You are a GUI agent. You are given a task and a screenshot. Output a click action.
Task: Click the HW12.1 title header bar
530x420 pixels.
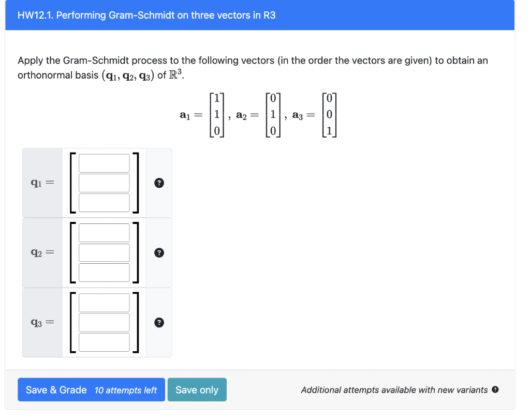pos(259,15)
